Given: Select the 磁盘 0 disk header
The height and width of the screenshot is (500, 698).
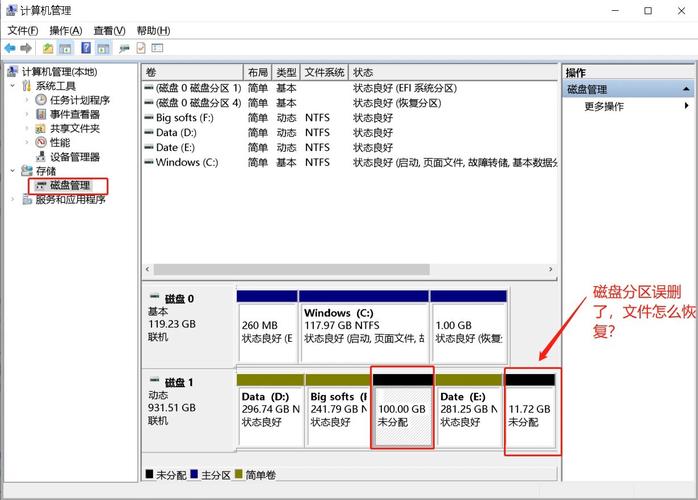Looking at the screenshot, I should [189, 326].
